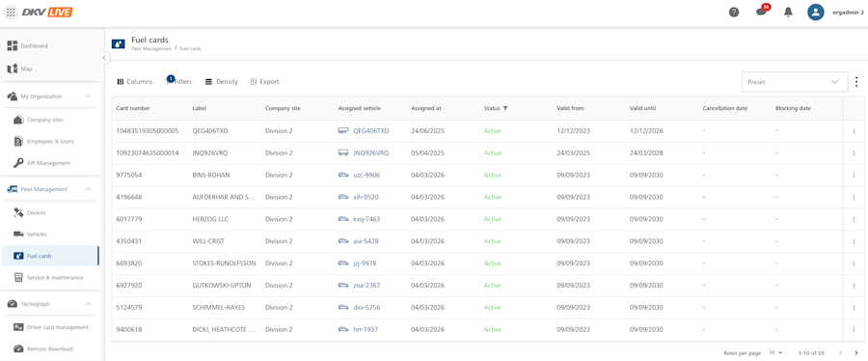
Task: Open chat messages with 56 badge
Action: click(762, 12)
